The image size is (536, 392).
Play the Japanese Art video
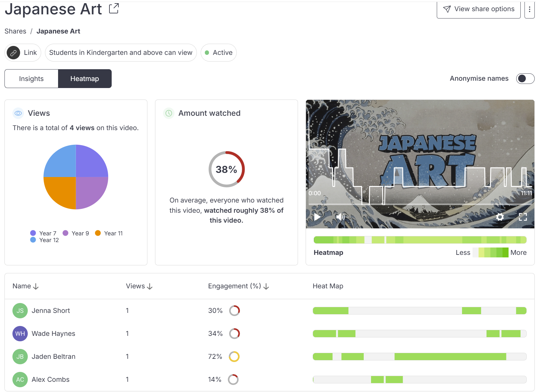317,217
